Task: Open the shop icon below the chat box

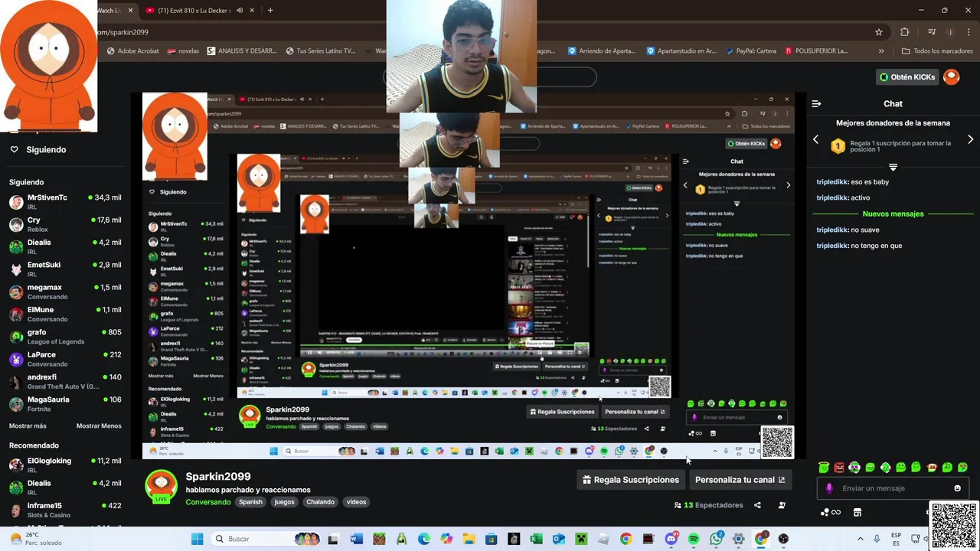Action: [857, 512]
